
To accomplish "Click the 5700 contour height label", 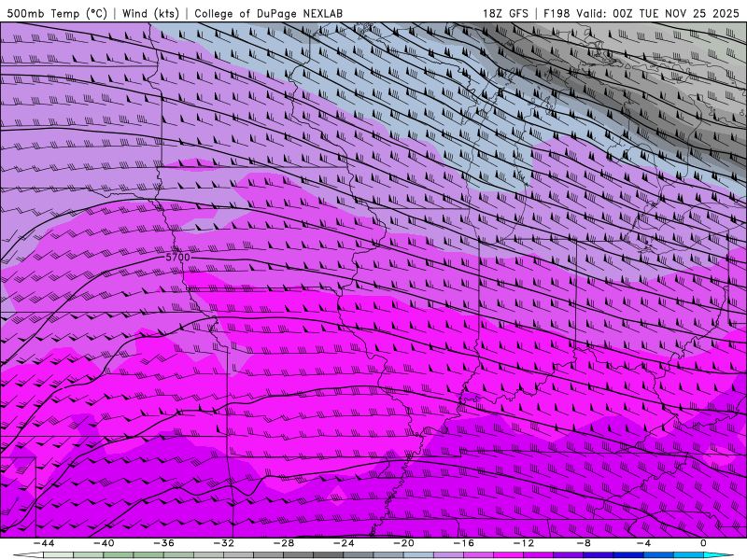I will [x=177, y=258].
